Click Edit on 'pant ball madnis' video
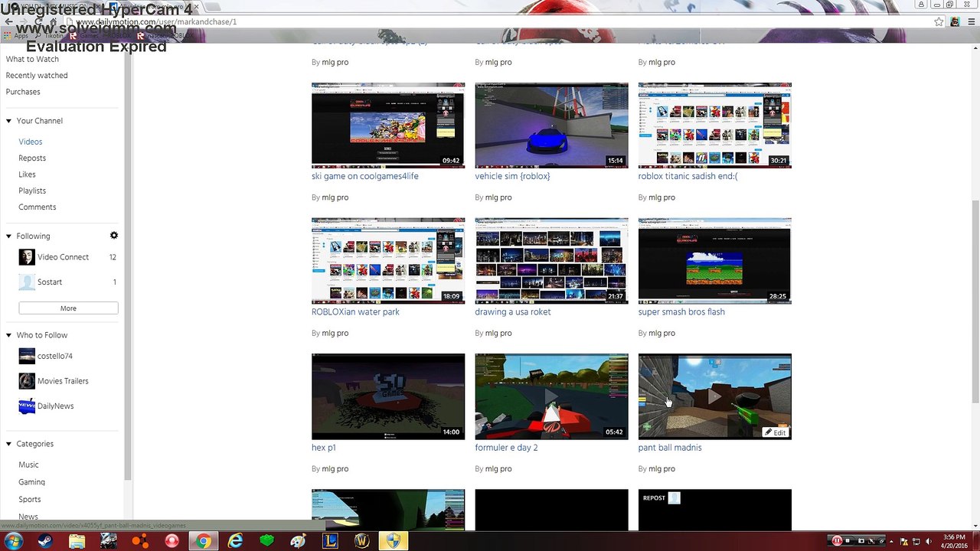The height and width of the screenshot is (551, 980). point(776,432)
